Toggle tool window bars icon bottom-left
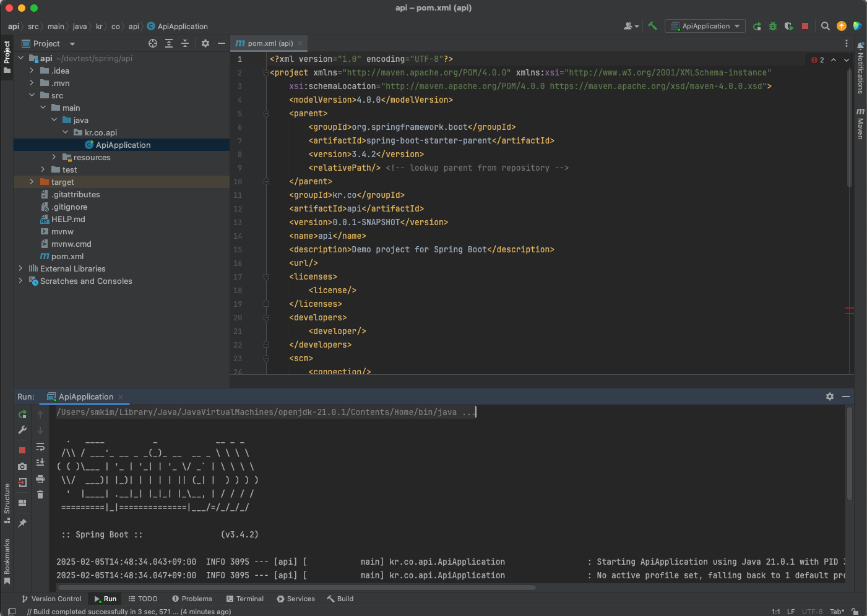 [x=11, y=611]
